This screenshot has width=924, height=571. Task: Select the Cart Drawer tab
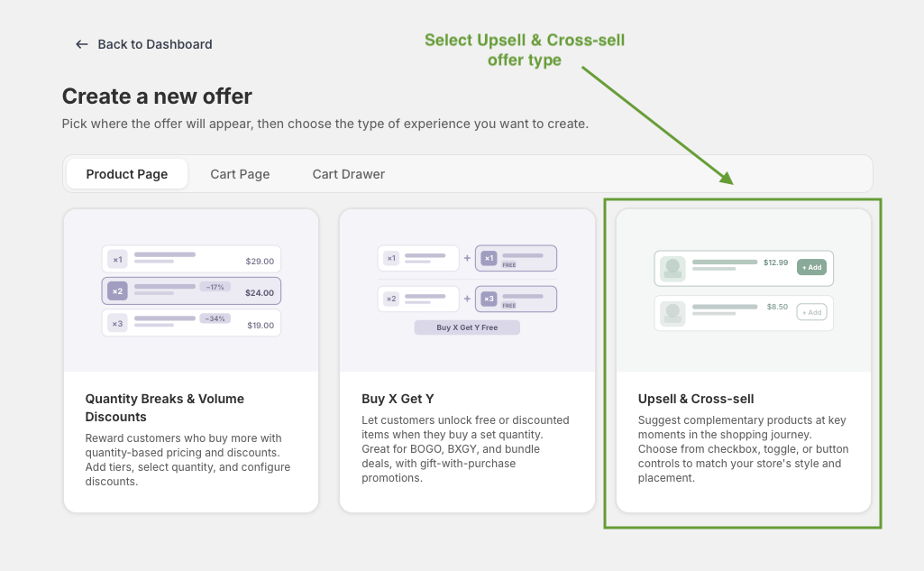pos(348,174)
